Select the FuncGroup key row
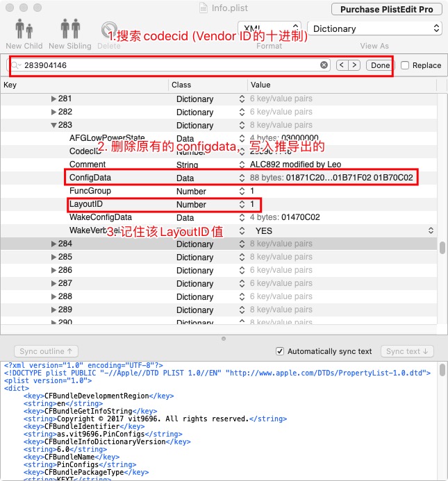 [x=90, y=191]
